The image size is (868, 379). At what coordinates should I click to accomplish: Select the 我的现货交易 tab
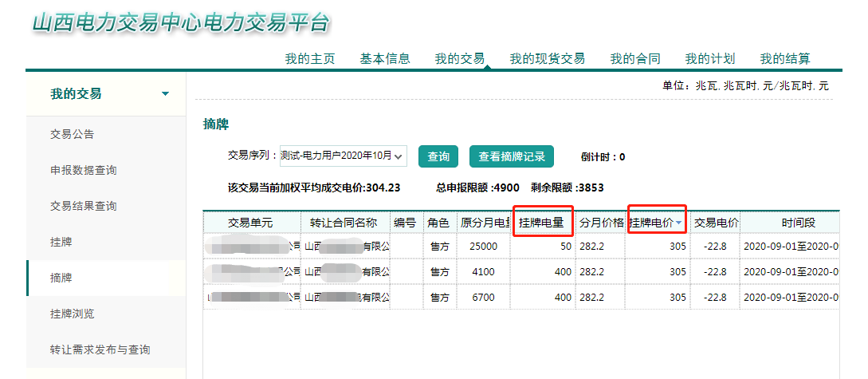pos(547,58)
